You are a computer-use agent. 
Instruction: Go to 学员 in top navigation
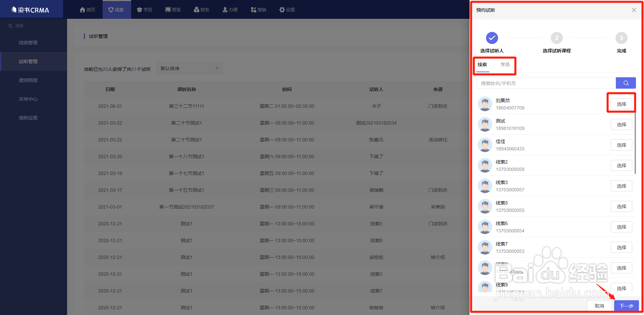(145, 10)
